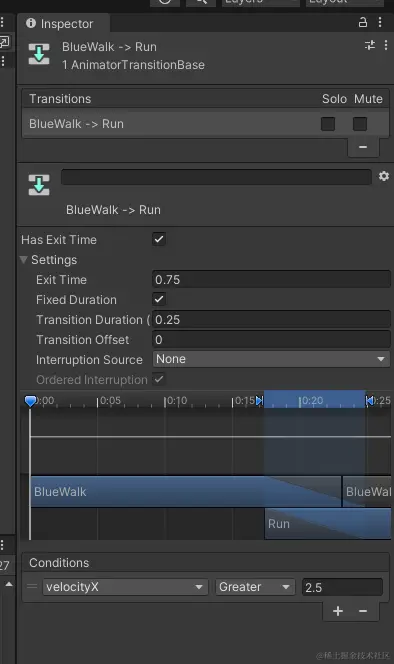Toggle the Ordered Interruption checkbox
The image size is (394, 664).
pos(159,379)
